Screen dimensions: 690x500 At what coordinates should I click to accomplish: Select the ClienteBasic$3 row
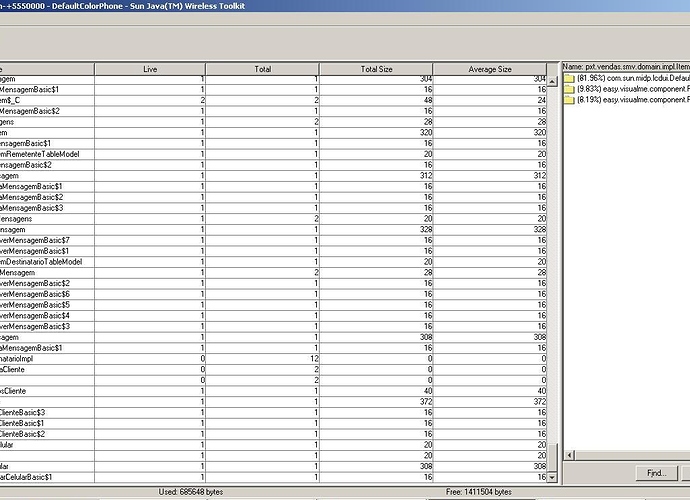pos(273,412)
